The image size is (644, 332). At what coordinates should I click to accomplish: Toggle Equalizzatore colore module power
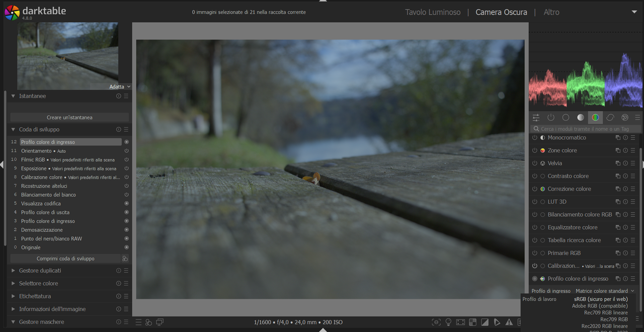535,227
